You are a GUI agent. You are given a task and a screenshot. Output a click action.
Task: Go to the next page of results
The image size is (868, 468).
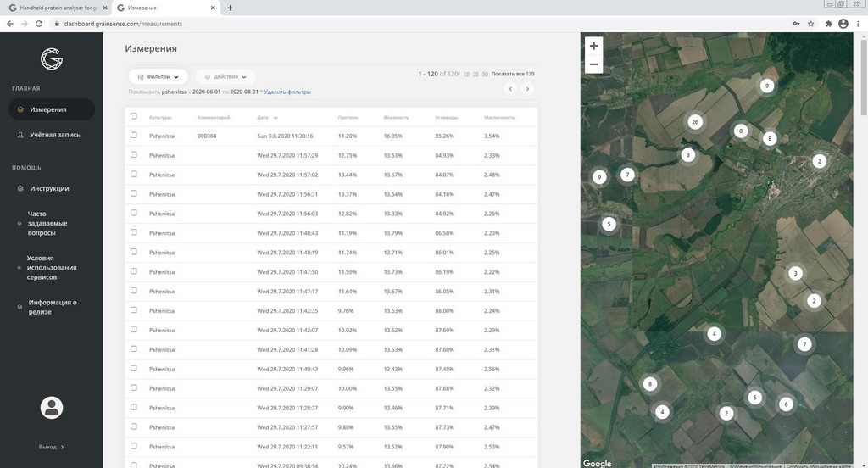[527, 88]
